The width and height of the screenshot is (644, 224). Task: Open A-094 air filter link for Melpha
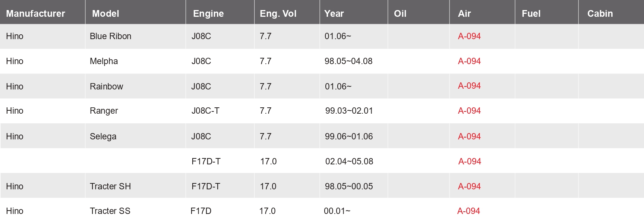pyautogui.click(x=469, y=61)
